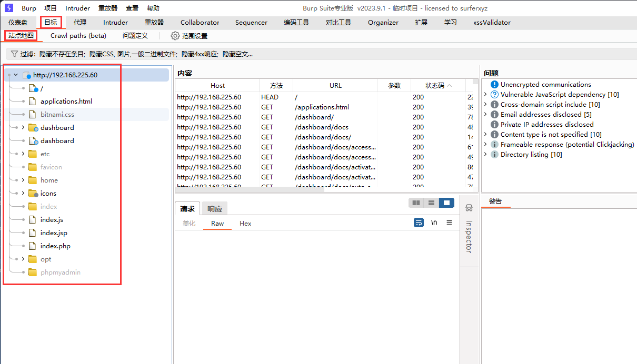The width and height of the screenshot is (637, 364).
Task: Click the file icon beside index.js
Action: click(x=33, y=220)
